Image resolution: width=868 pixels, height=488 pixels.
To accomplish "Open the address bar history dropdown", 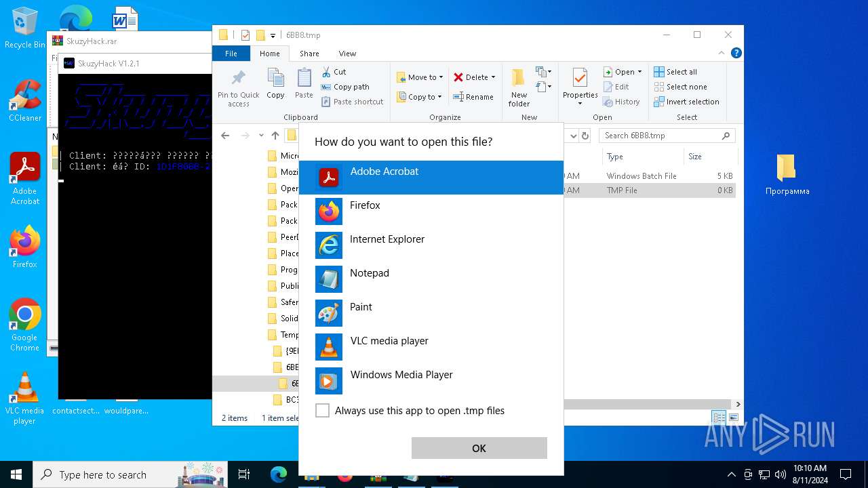I will (573, 136).
